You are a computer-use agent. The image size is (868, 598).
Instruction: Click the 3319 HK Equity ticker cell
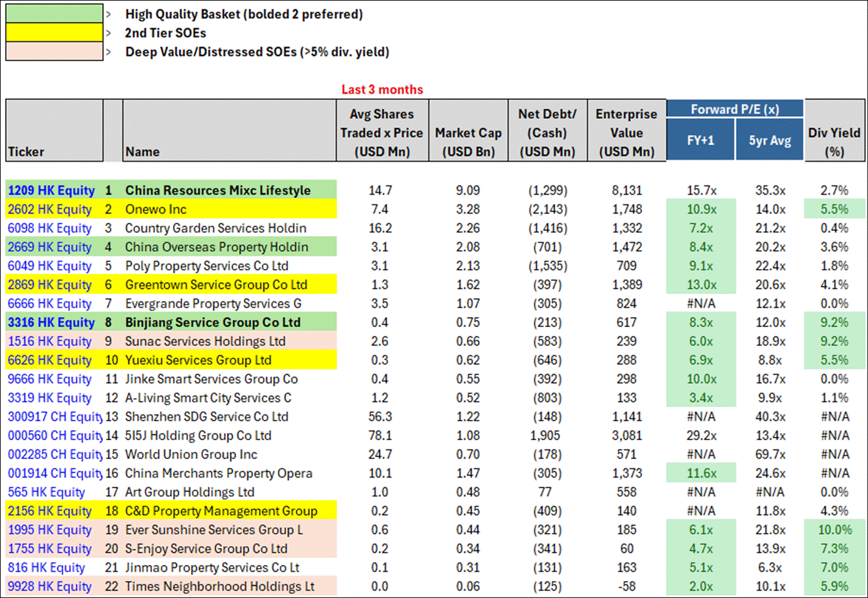[x=54, y=398]
